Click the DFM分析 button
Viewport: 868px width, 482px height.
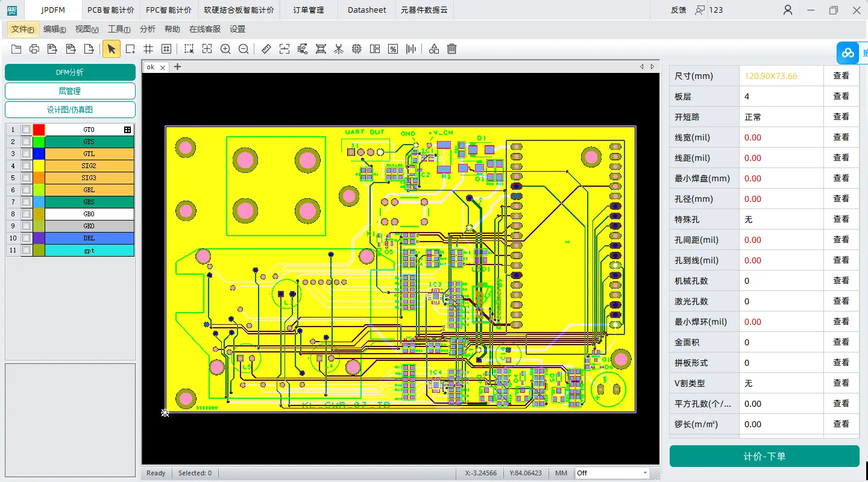(70, 72)
